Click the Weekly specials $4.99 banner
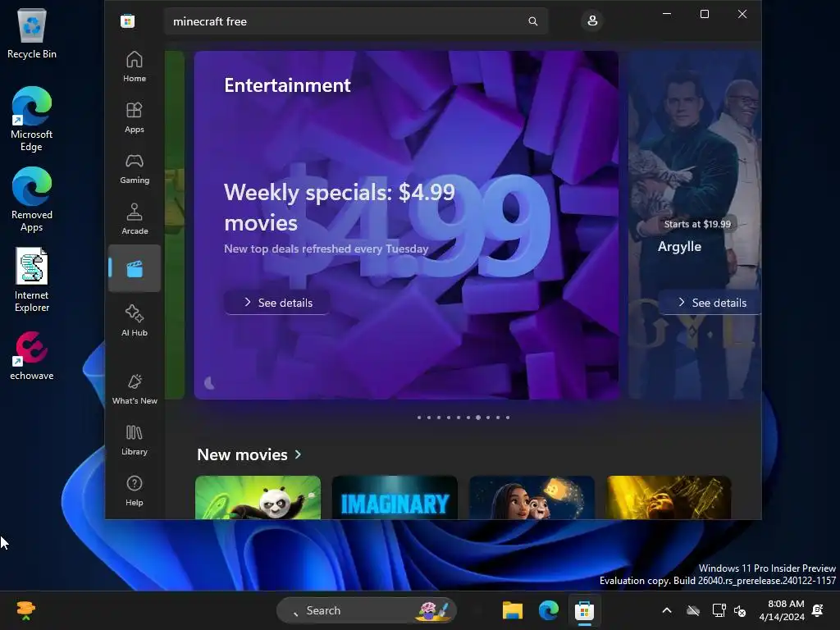The height and width of the screenshot is (630, 840). [x=406, y=225]
